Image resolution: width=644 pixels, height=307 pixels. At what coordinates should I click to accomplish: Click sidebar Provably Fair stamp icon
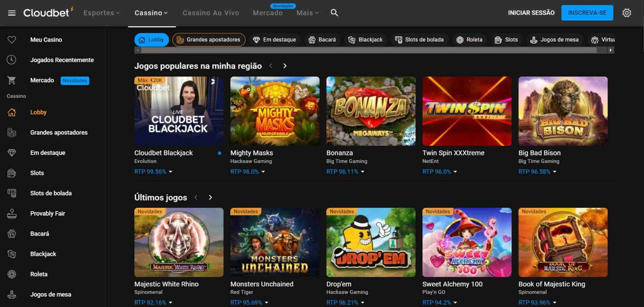click(x=12, y=214)
